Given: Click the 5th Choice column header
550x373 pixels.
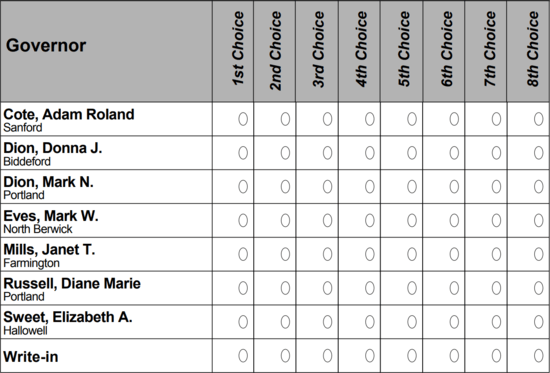Looking at the screenshot, I should point(404,48).
